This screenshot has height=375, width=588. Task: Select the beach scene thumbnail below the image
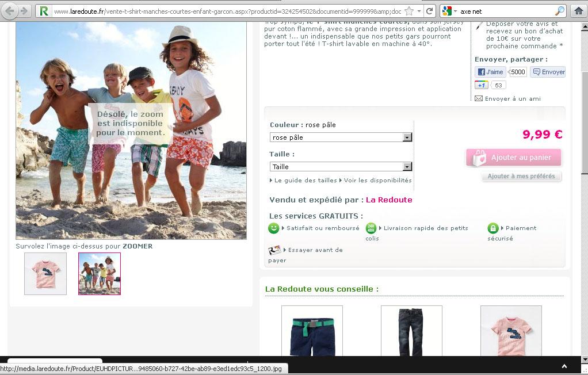pos(99,274)
